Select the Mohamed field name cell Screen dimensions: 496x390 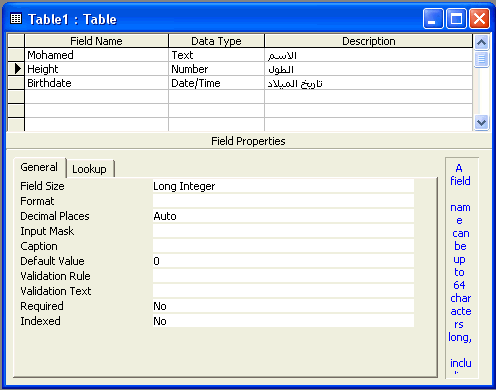click(x=96, y=55)
